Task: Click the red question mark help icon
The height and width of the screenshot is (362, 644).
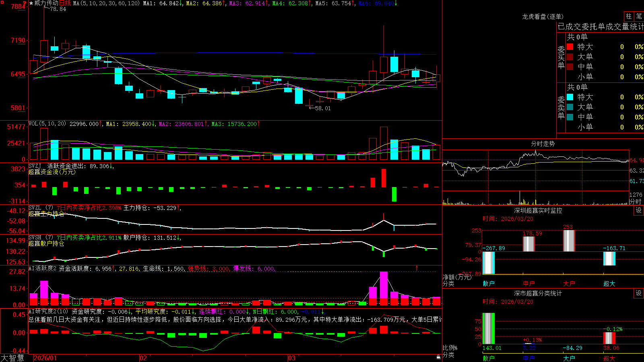Action: pos(25,3)
